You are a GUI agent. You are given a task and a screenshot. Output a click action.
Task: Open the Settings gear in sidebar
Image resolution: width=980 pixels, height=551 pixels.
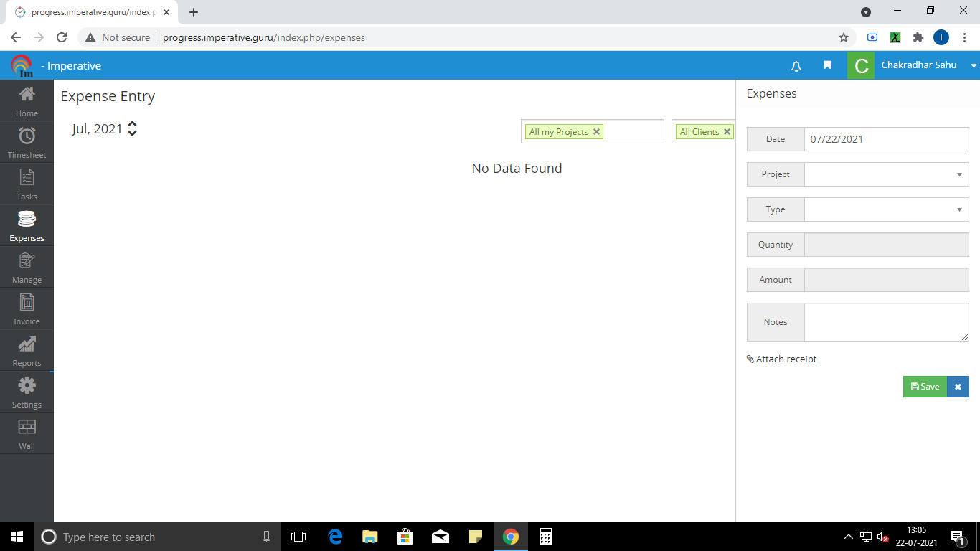(x=27, y=392)
